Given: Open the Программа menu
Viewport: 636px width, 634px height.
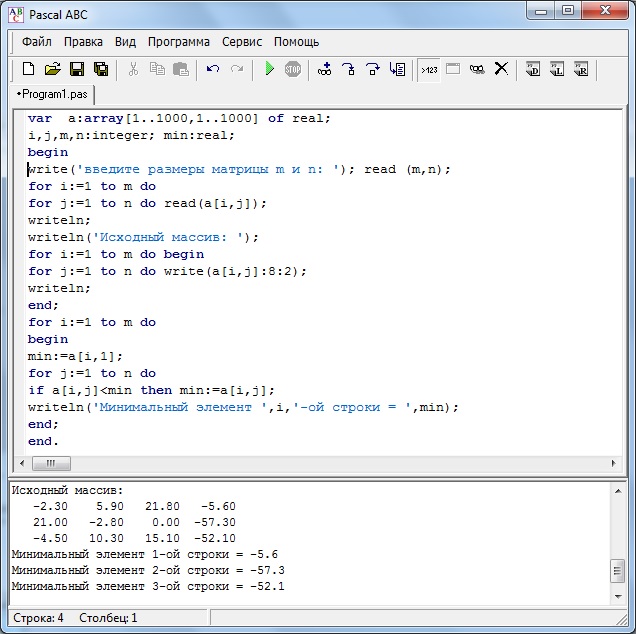Looking at the screenshot, I should 178,42.
